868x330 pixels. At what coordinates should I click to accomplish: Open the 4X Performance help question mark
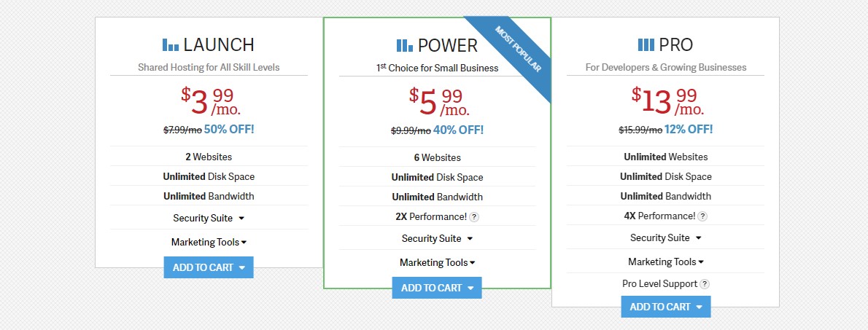pyautogui.click(x=702, y=216)
